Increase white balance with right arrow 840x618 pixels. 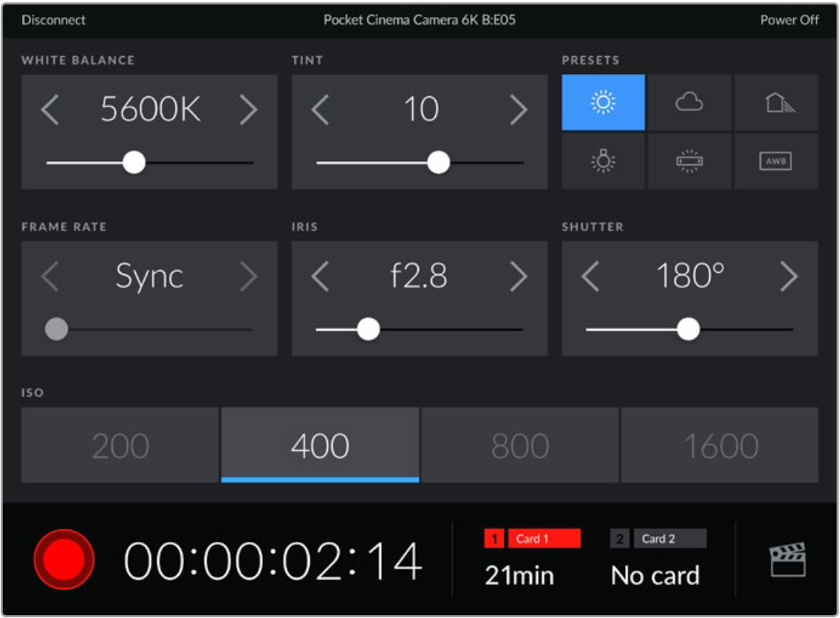pos(248,110)
